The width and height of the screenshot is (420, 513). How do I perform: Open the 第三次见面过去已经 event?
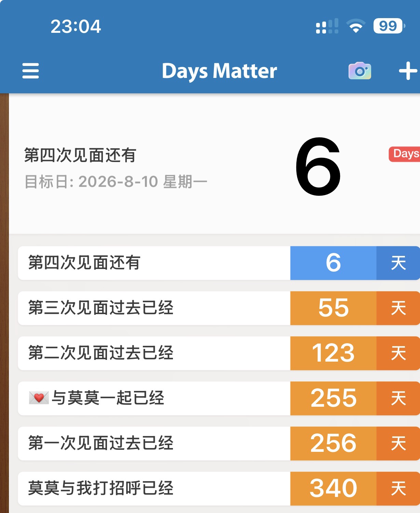pyautogui.click(x=219, y=308)
